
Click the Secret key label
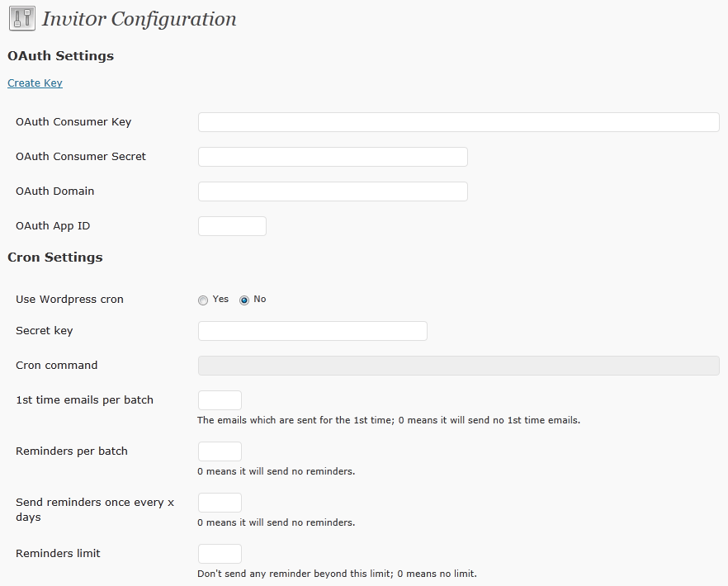pos(44,331)
